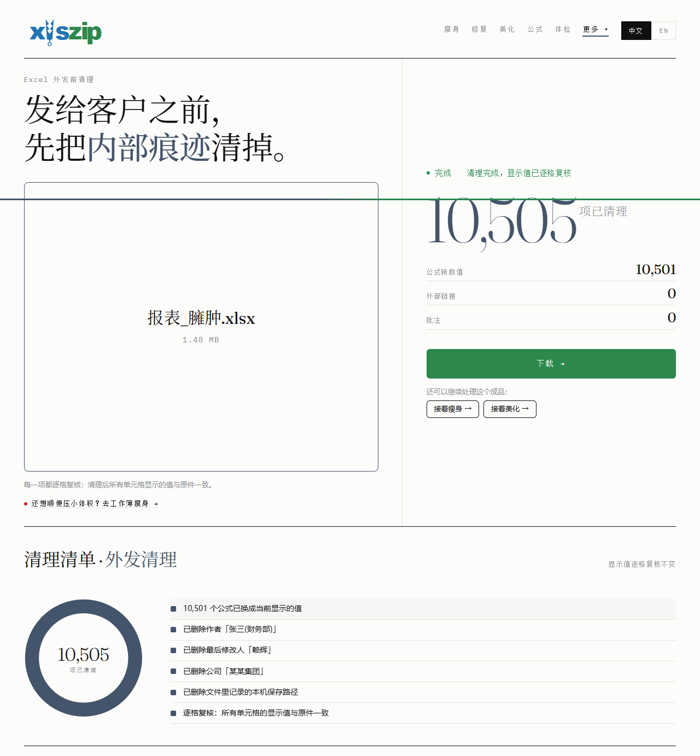The height and width of the screenshot is (756, 700).
Task: Switch language to EN
Action: [663, 31]
